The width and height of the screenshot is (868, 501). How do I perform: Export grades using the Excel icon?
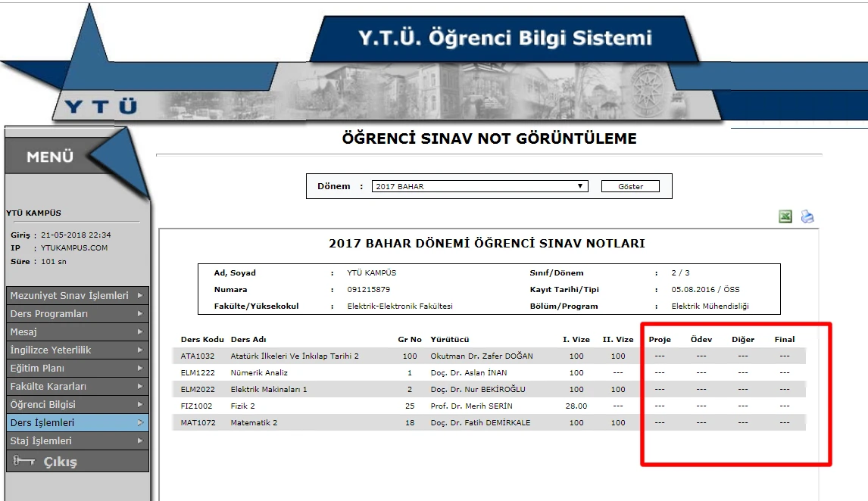[x=785, y=217]
